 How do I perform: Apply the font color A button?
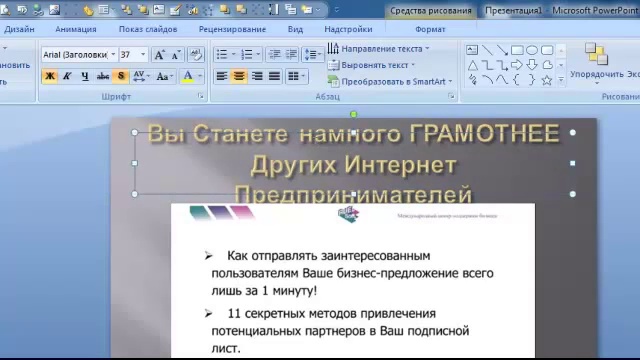[x=188, y=76]
